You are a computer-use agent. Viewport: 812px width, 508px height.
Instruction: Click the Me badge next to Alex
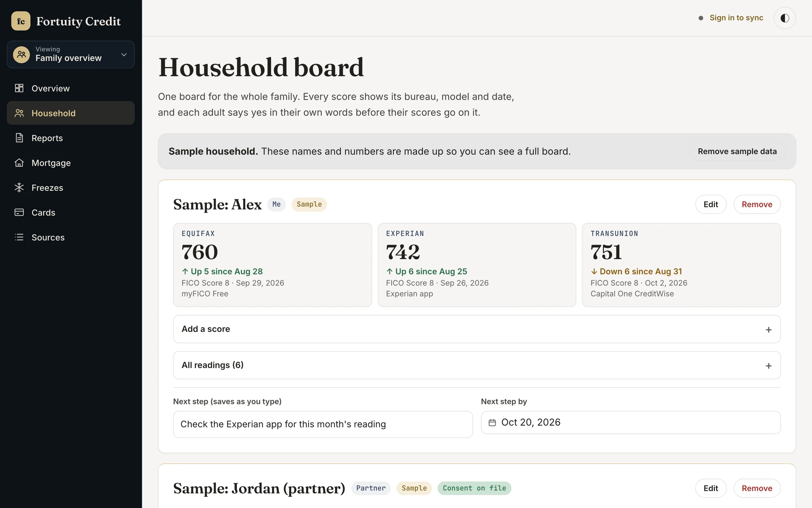coord(276,204)
